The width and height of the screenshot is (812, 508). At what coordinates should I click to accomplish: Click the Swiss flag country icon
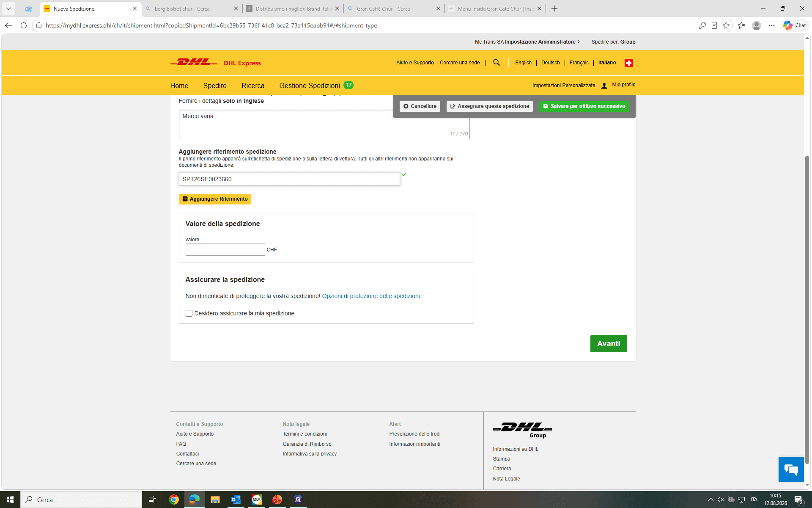[x=629, y=63]
